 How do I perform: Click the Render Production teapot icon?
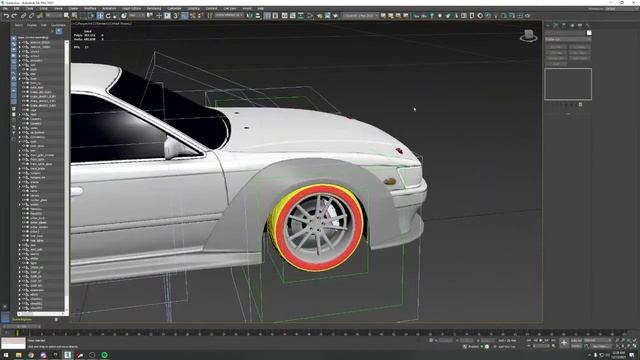[336, 16]
